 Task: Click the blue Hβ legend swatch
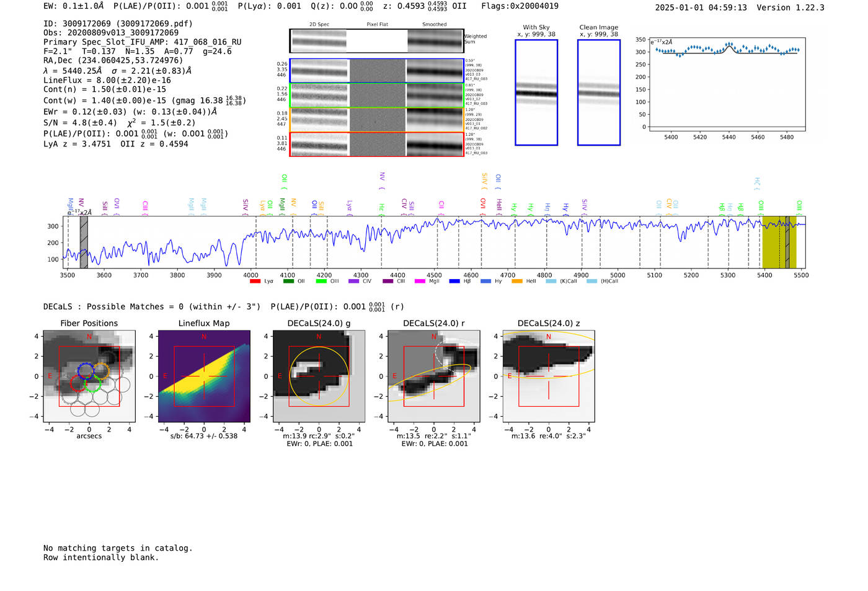coord(454,282)
